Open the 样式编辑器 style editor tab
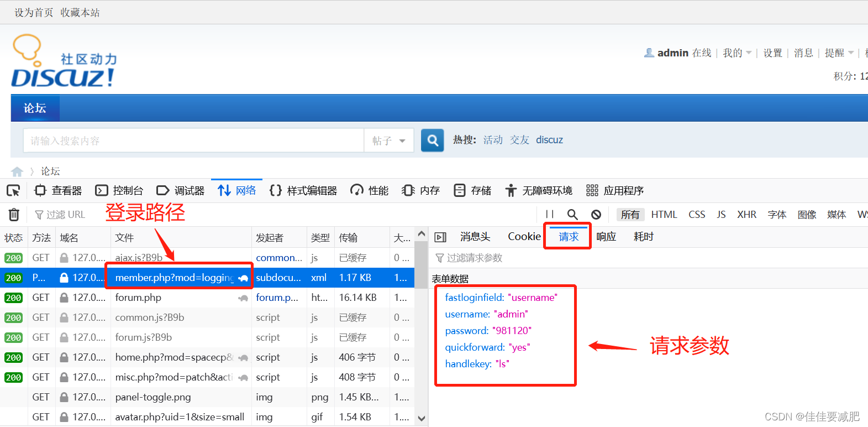Viewport: 868px width, 427px height. click(x=303, y=191)
